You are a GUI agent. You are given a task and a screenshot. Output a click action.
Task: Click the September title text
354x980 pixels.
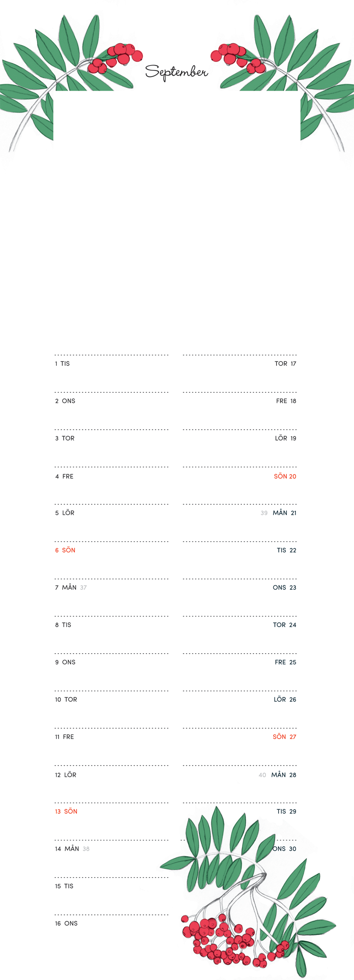(177, 72)
